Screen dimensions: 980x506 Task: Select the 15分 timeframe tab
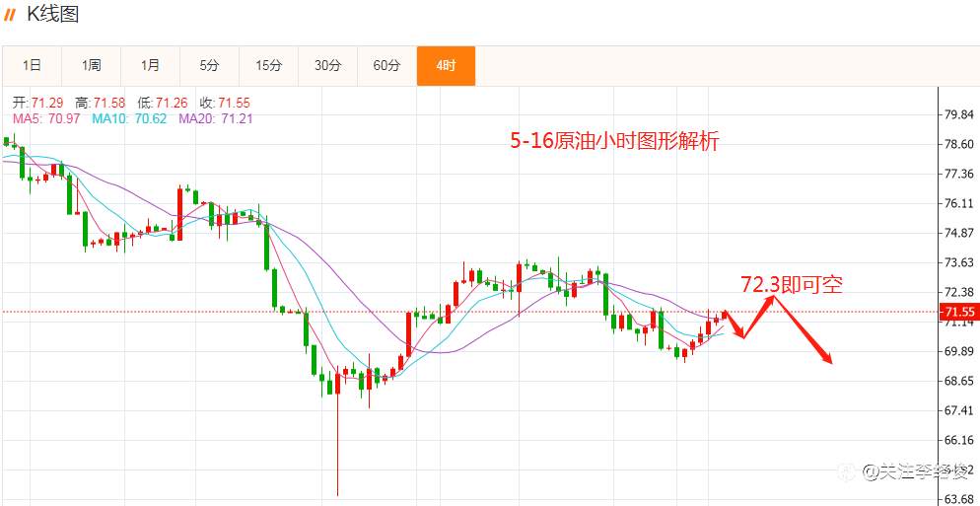[269, 66]
